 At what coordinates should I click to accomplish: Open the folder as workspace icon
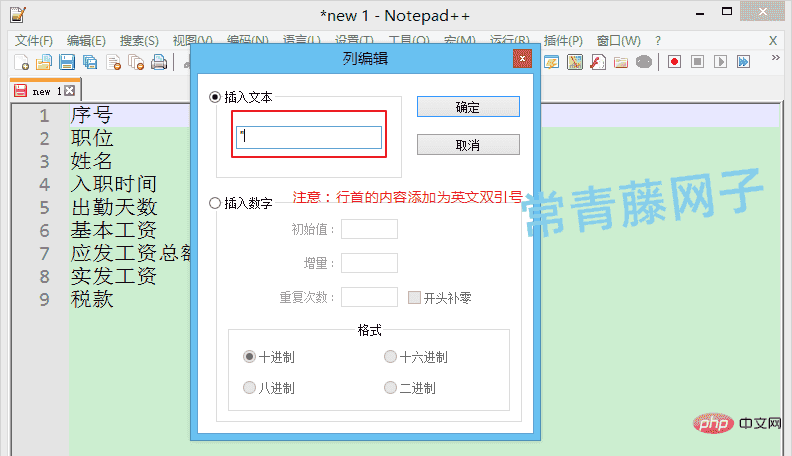621,62
